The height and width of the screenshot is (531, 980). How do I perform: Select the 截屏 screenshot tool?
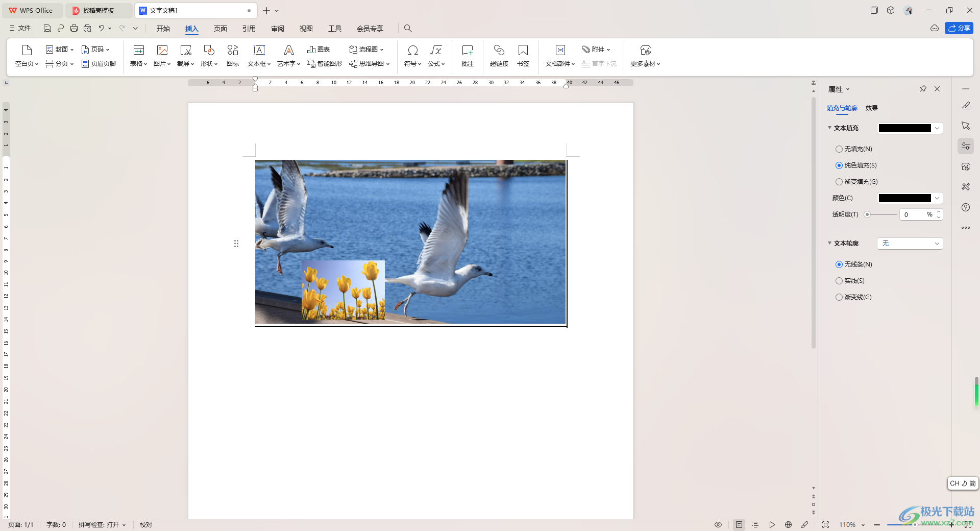[x=185, y=56]
